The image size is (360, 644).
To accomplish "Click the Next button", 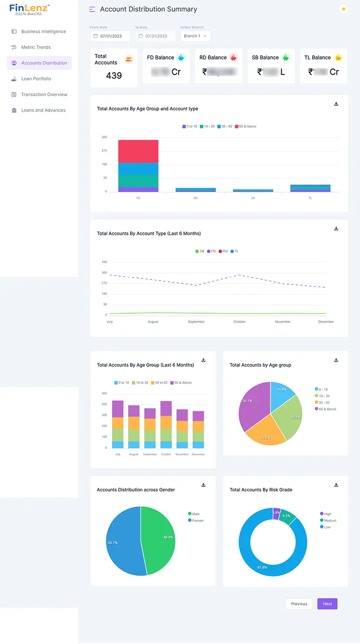I will pyautogui.click(x=327, y=604).
